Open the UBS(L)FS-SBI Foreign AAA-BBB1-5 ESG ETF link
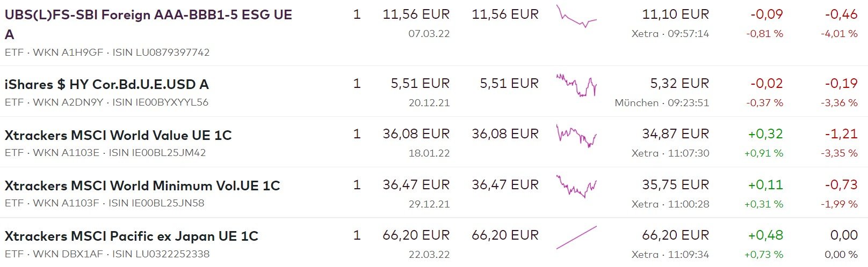 tap(148, 15)
